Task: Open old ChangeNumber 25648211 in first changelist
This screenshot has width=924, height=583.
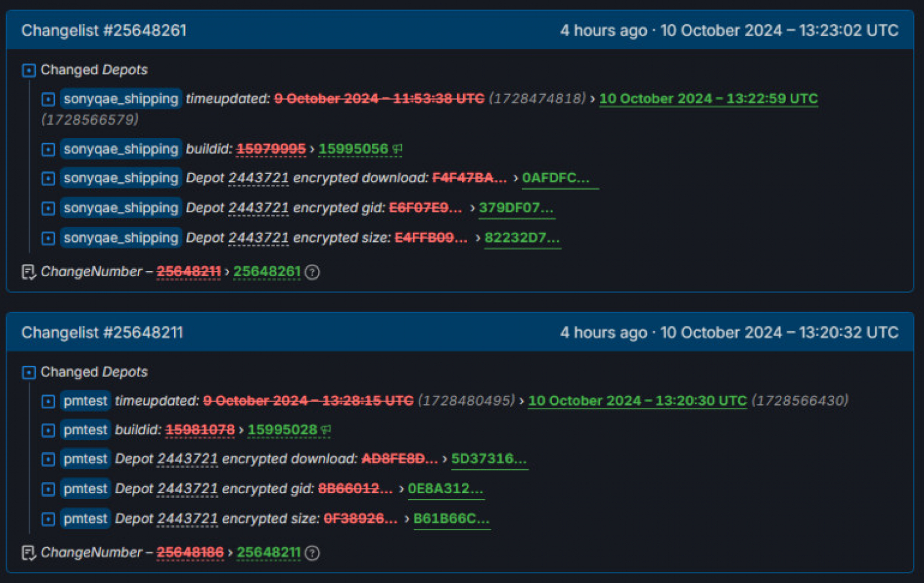Action: click(x=188, y=272)
